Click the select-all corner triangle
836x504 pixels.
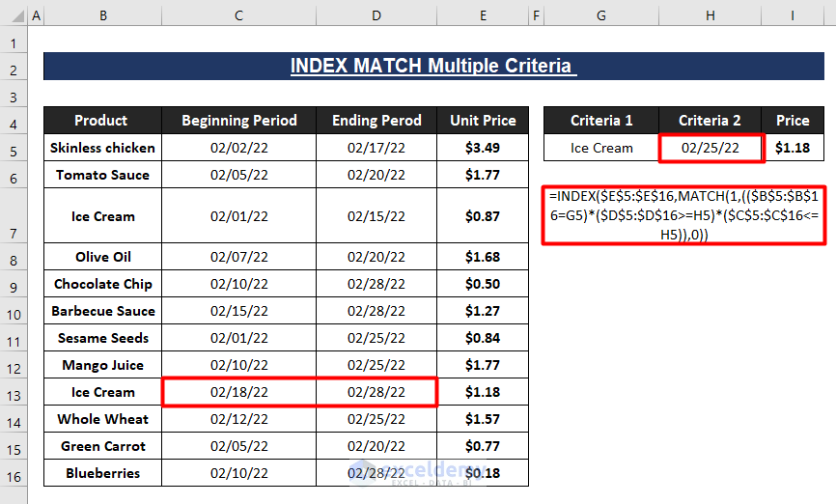[x=14, y=16]
